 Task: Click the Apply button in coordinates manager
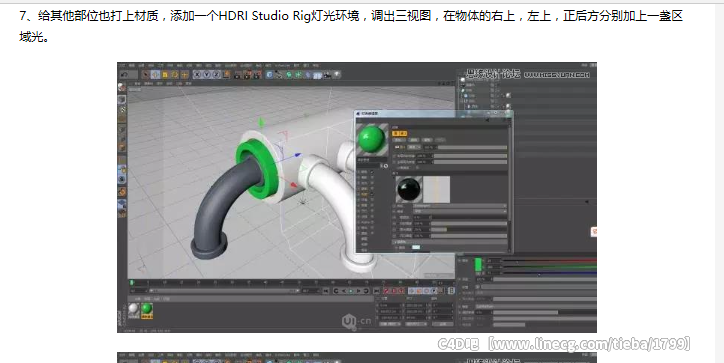tap(443, 324)
